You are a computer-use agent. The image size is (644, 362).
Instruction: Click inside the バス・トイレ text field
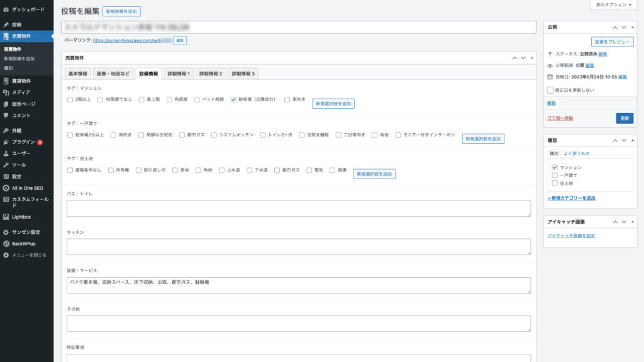tap(299, 209)
